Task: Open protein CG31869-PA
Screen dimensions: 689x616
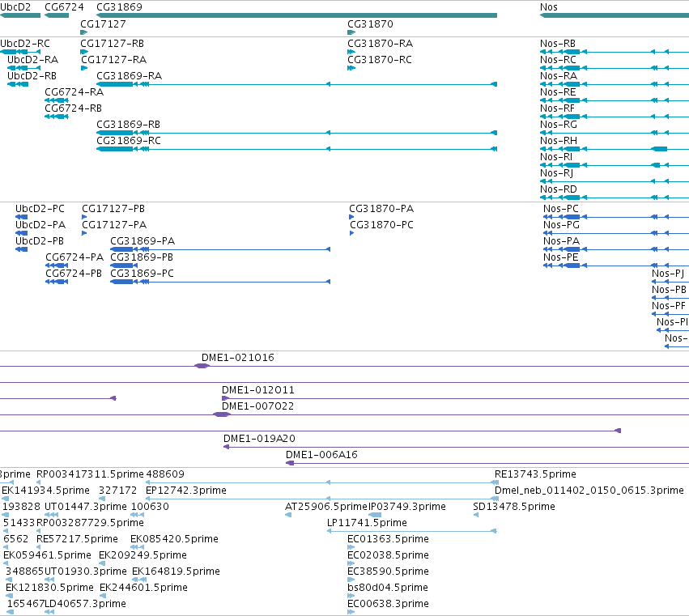Action: coord(142,241)
